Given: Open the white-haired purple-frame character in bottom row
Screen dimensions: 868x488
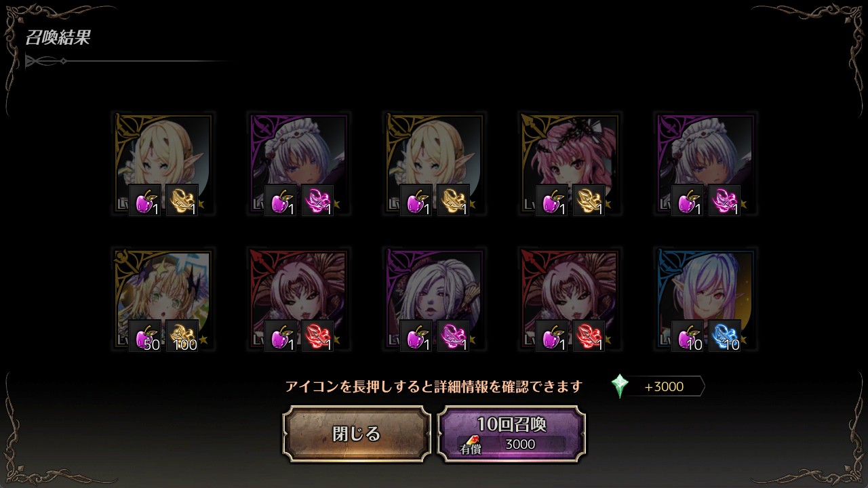Looking at the screenshot, I should pos(435,299).
